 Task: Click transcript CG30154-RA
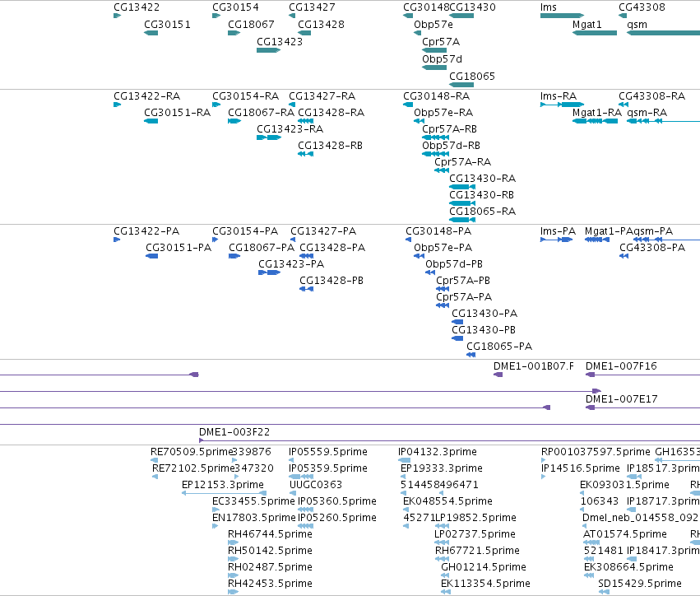216,105
